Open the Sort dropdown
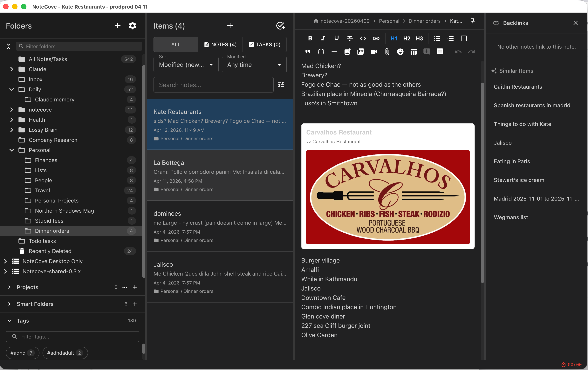The height and width of the screenshot is (370, 588). point(186,65)
